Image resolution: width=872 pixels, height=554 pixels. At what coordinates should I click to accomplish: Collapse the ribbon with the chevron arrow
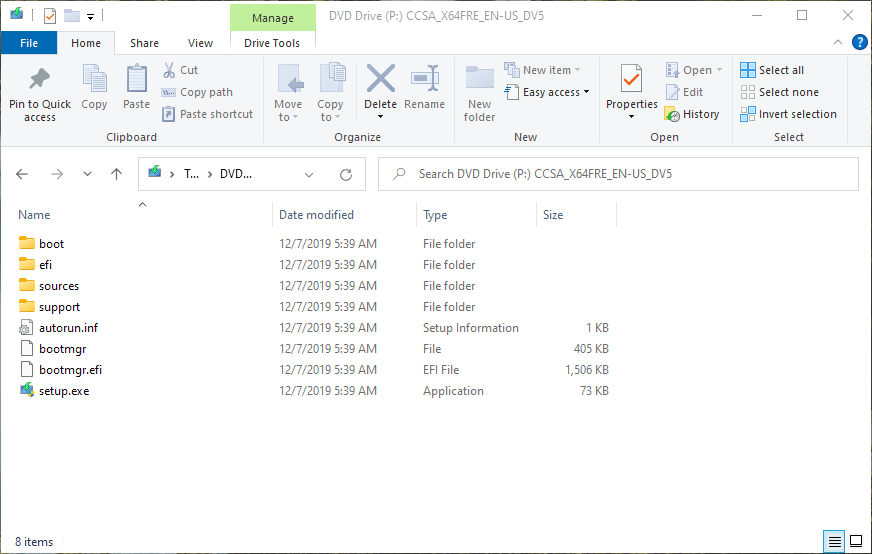click(x=838, y=42)
